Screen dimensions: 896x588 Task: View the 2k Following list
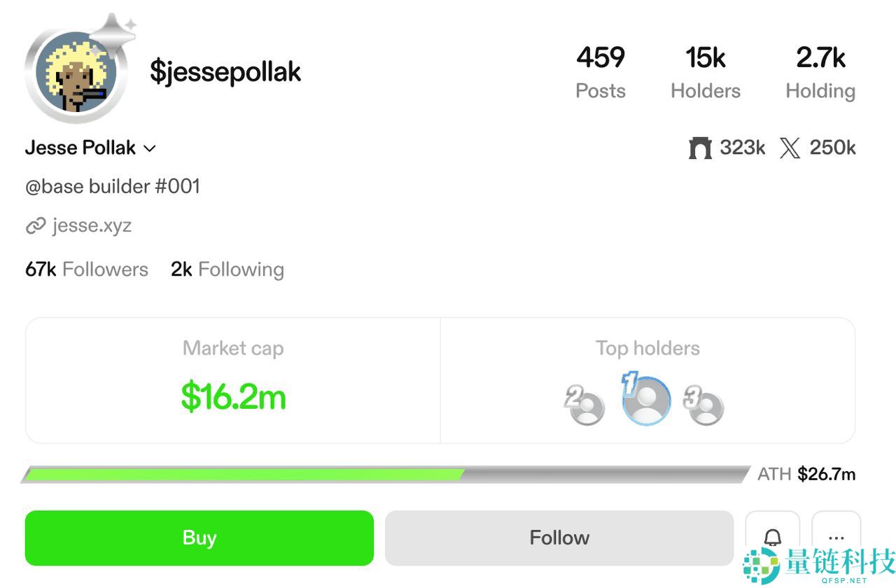227,269
